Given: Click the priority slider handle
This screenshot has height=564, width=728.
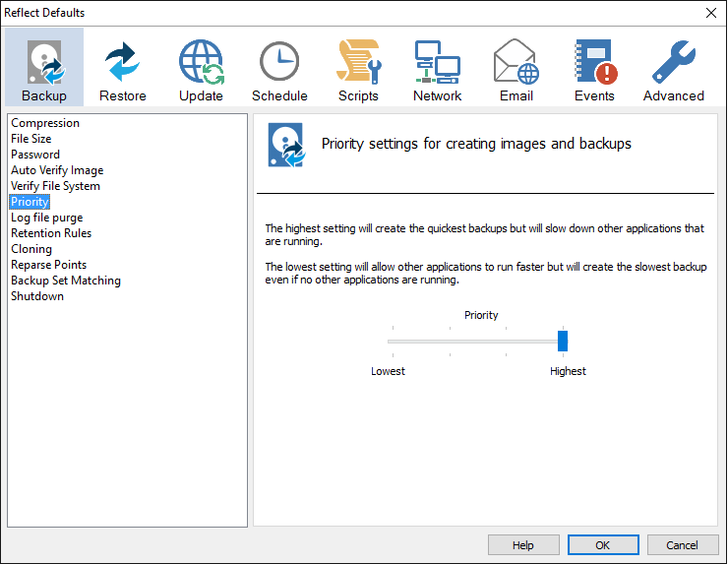Looking at the screenshot, I should tap(563, 341).
